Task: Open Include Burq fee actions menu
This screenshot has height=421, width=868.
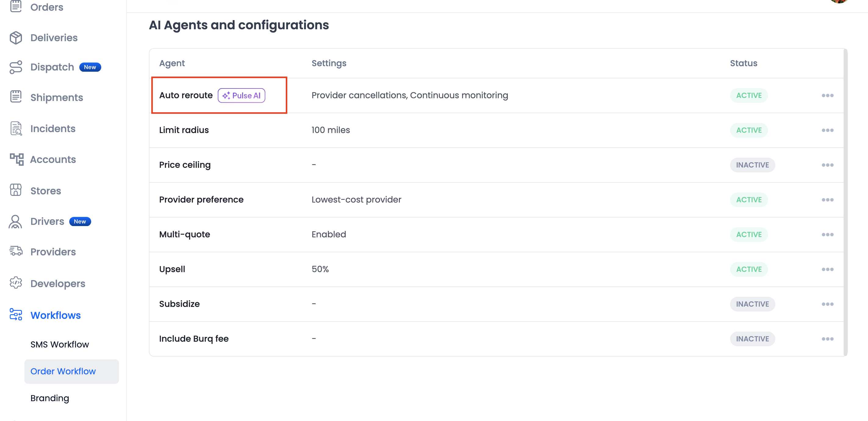Action: [827, 339]
